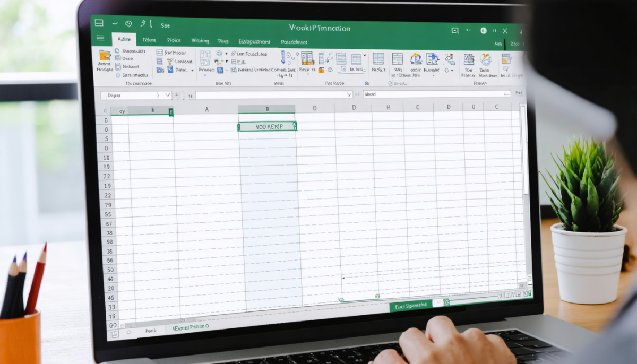Image resolution: width=637 pixels, height=364 pixels.
Task: Click the 'Rezar' table icon in the ribbon
Action: coord(307,58)
